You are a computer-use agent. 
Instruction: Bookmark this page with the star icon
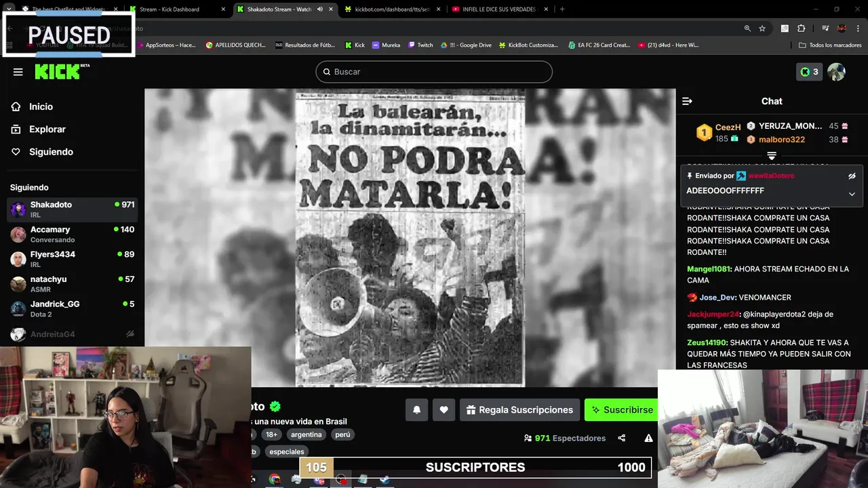tap(762, 28)
